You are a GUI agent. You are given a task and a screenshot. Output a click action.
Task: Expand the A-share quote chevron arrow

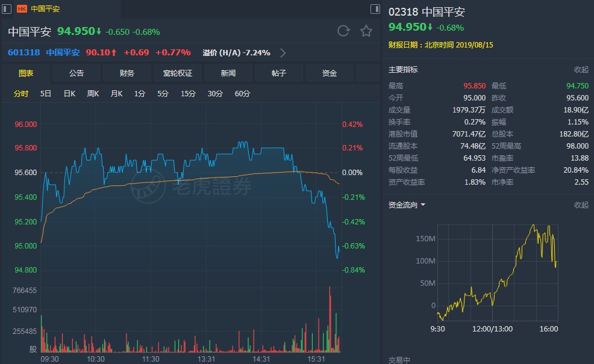click(283, 53)
